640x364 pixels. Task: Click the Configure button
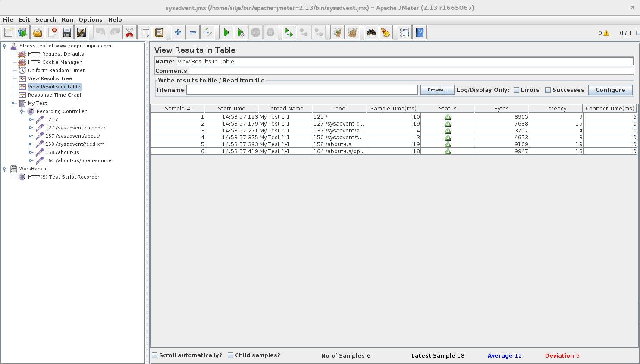click(x=610, y=90)
